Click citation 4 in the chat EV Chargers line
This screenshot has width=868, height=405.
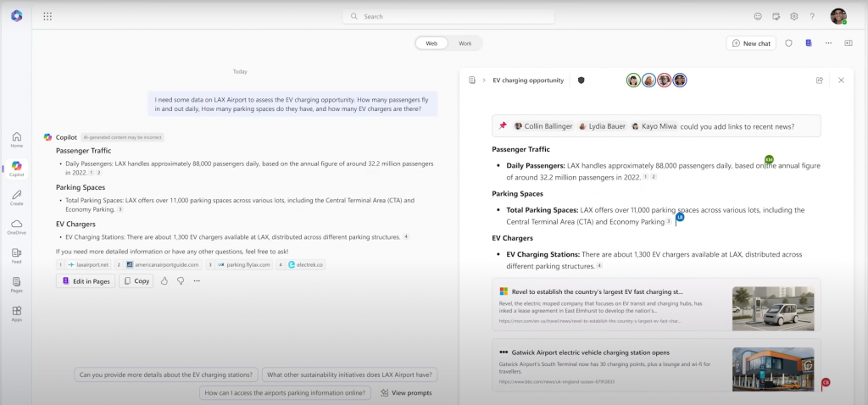pyautogui.click(x=406, y=236)
